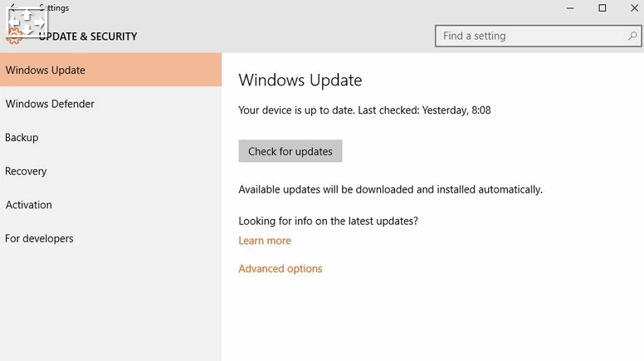Screen dimensions: 644x361
Task: Select Windows Update in the sidebar
Action: coord(111,70)
